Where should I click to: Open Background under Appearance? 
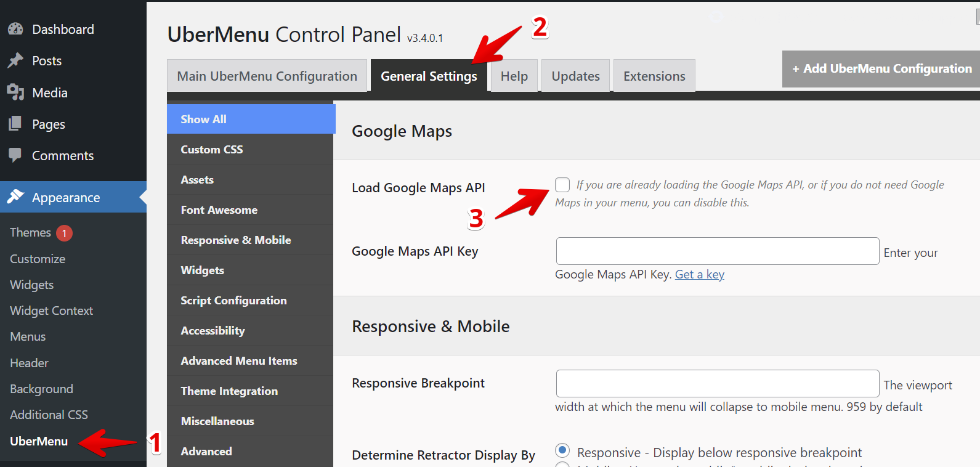(41, 389)
